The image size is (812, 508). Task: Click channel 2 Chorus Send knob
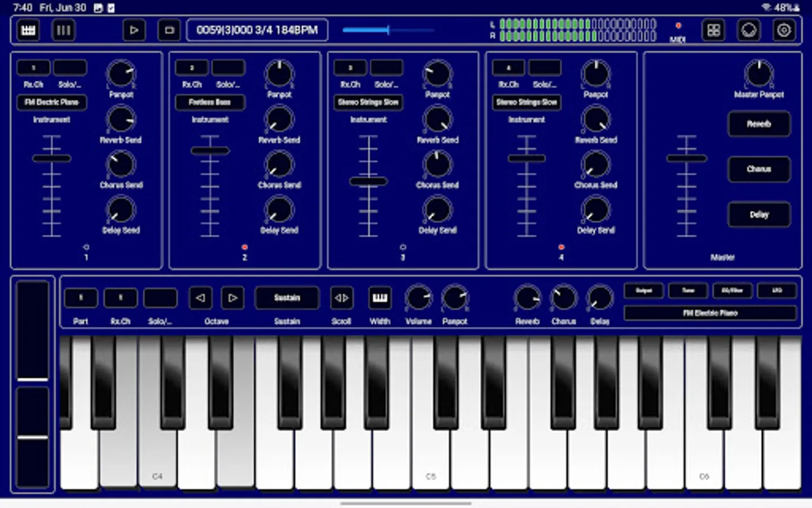pyautogui.click(x=279, y=164)
